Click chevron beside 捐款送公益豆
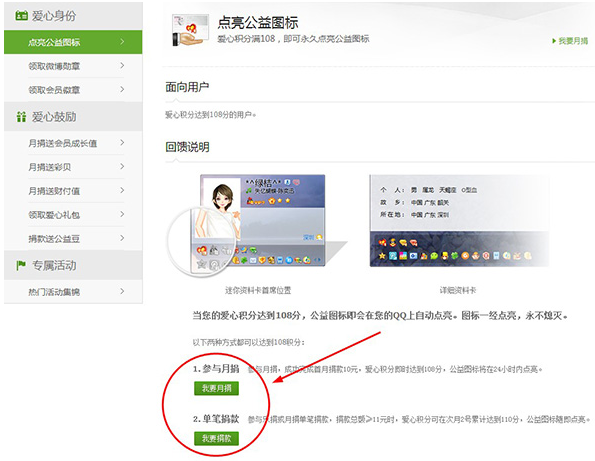This screenshot has height=461, width=595. tap(122, 238)
